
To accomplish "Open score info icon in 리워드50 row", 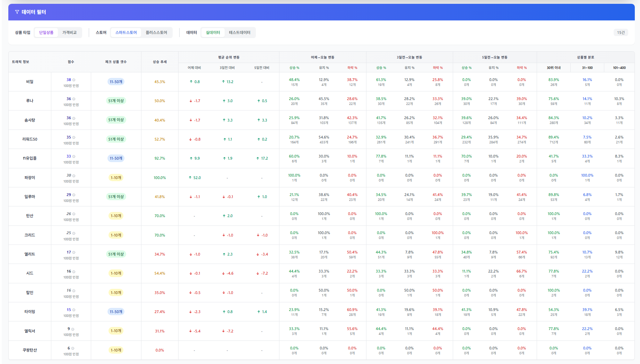I will pos(74,137).
